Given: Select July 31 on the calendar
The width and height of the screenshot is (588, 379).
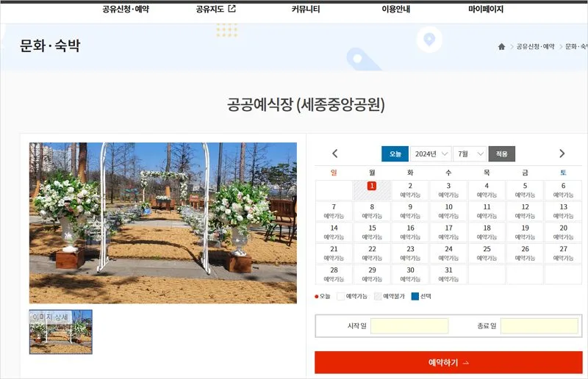Looking at the screenshot, I should 448,274.
